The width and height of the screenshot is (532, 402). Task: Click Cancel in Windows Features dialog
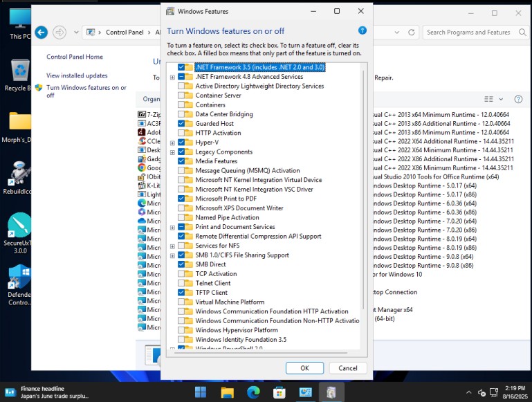[348, 368]
